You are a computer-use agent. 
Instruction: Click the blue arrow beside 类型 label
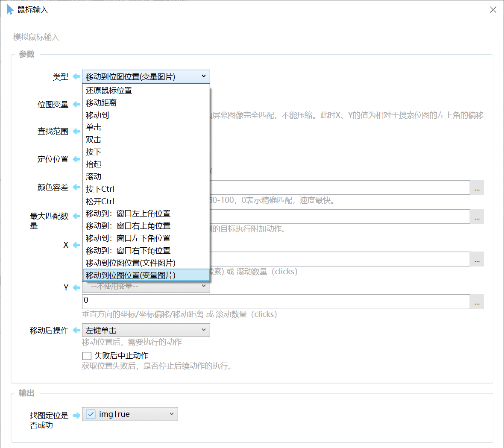click(x=76, y=76)
